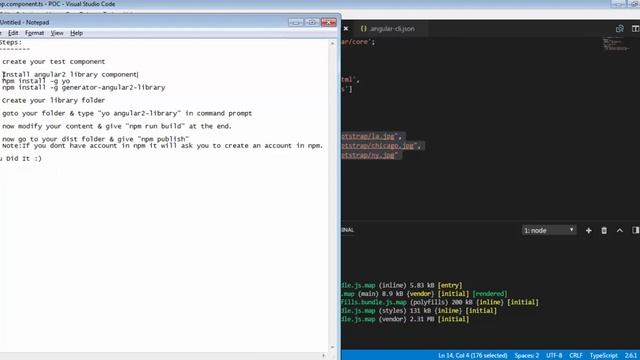Change the CRLF end-of-line setting

point(576,356)
